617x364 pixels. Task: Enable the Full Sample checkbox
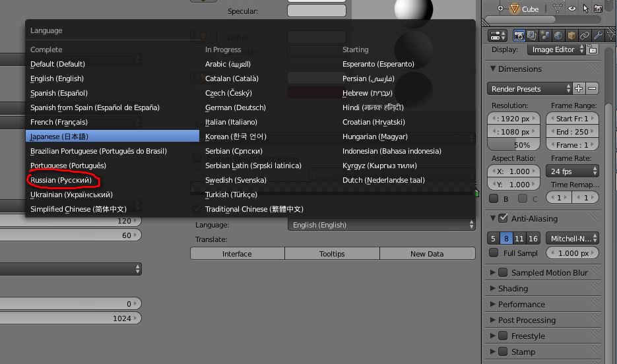point(494,253)
